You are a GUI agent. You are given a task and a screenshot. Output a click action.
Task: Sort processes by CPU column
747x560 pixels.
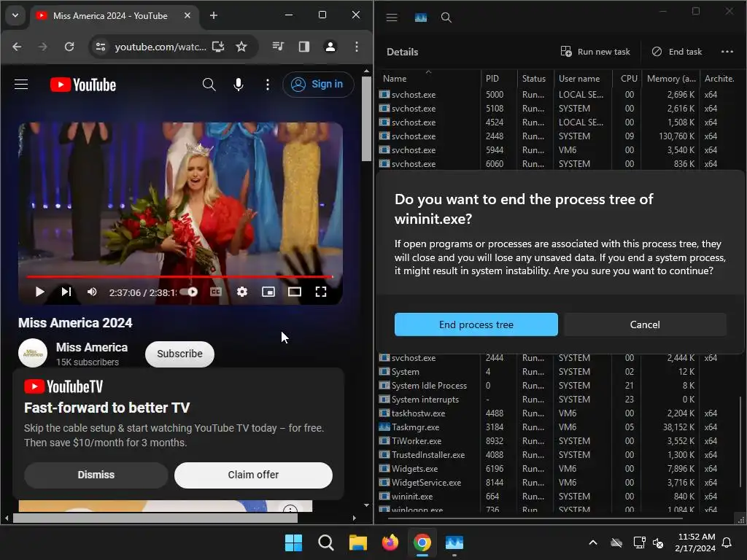pos(629,78)
